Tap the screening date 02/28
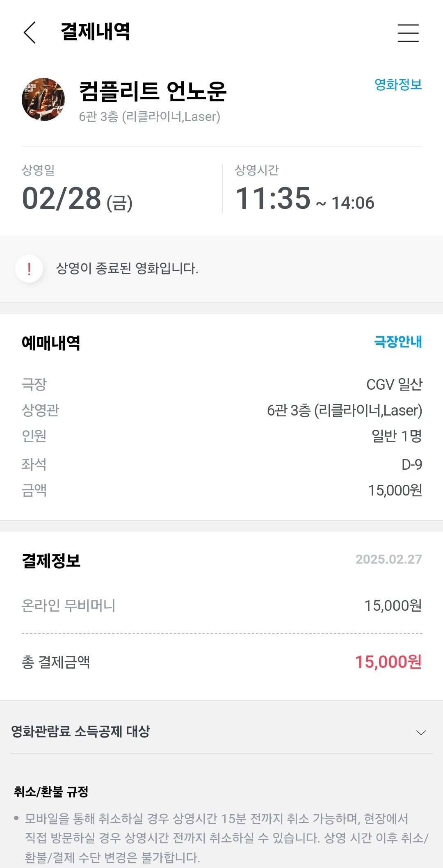 [x=62, y=199]
